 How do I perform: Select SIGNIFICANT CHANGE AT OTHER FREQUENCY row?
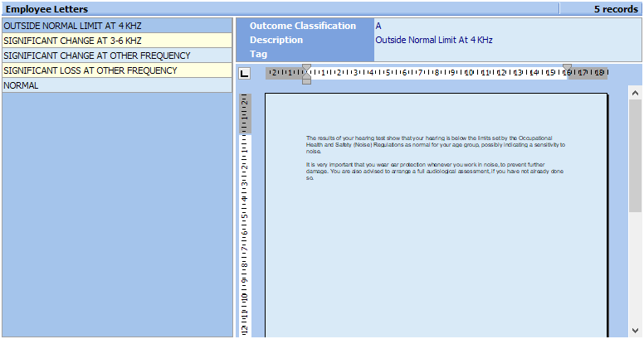(x=117, y=56)
